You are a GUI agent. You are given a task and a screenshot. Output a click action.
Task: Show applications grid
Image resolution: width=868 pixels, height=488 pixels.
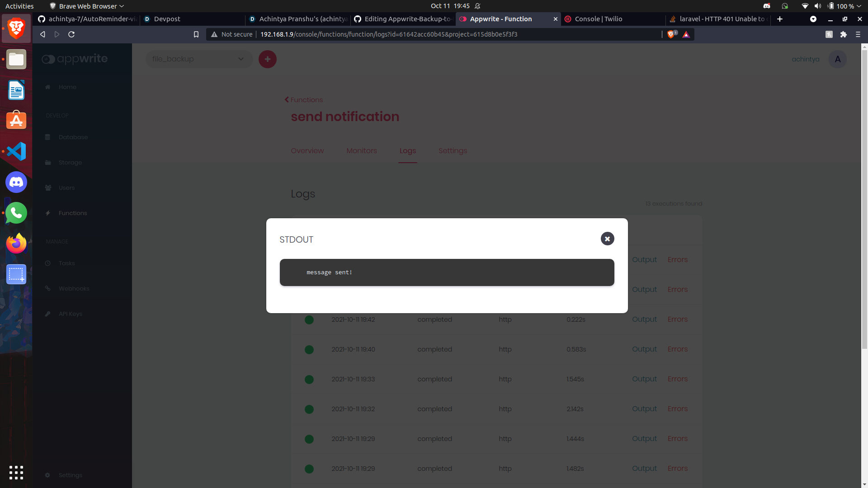pyautogui.click(x=16, y=472)
